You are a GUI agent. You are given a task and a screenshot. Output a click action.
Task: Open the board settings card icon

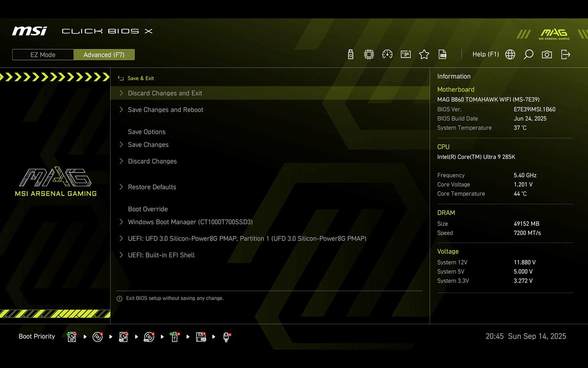(406, 54)
